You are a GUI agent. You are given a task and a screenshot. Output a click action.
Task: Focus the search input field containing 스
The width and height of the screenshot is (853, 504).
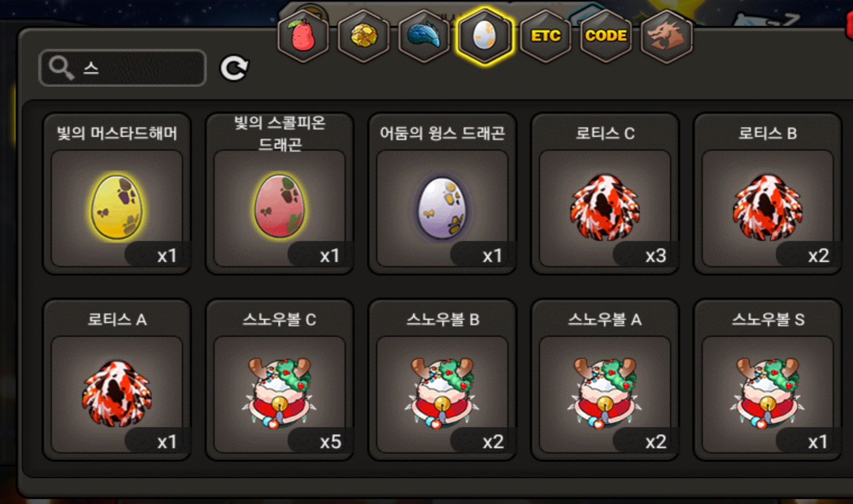click(x=122, y=68)
